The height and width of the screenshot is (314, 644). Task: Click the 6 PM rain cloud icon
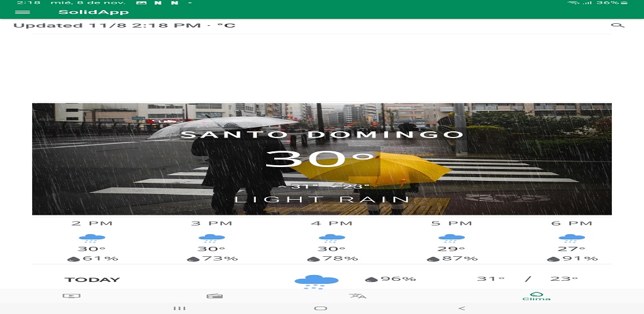coord(572,238)
